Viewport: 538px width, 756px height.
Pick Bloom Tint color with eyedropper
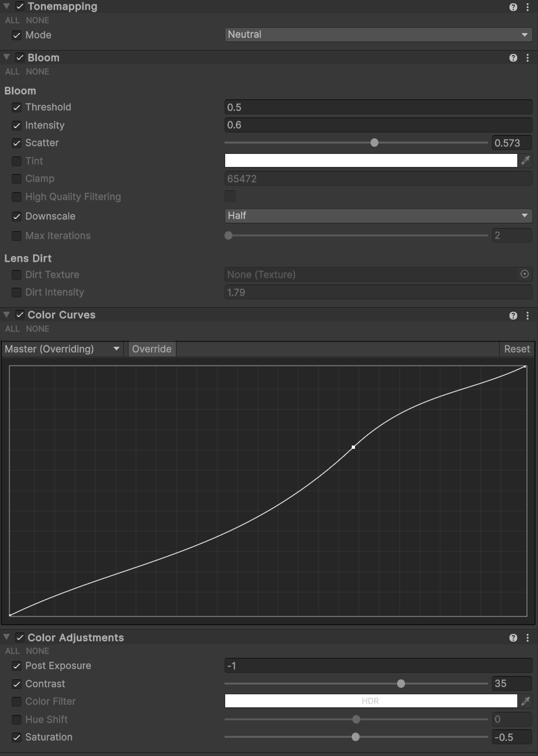coord(526,160)
